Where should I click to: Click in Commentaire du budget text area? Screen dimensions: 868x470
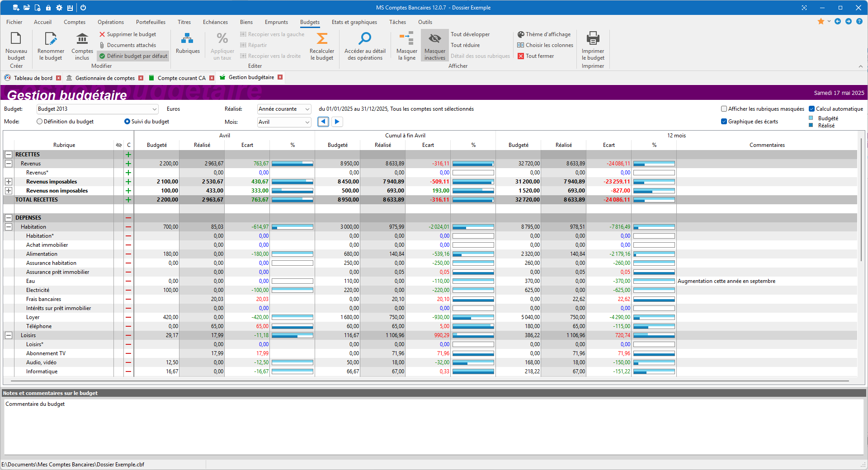(x=434, y=426)
